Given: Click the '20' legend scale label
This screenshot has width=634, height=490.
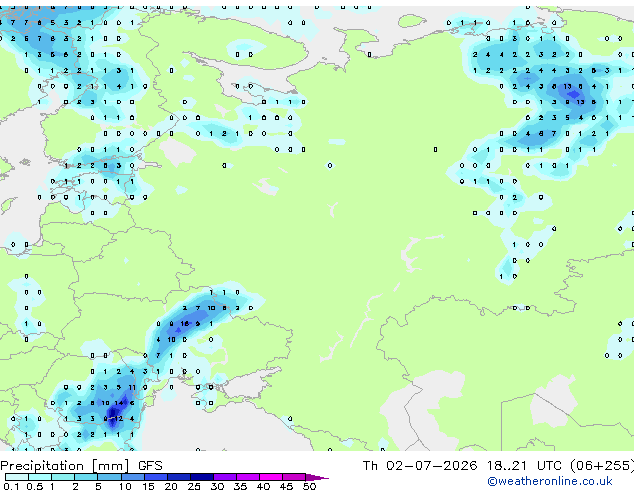Looking at the screenshot, I should [171, 486].
